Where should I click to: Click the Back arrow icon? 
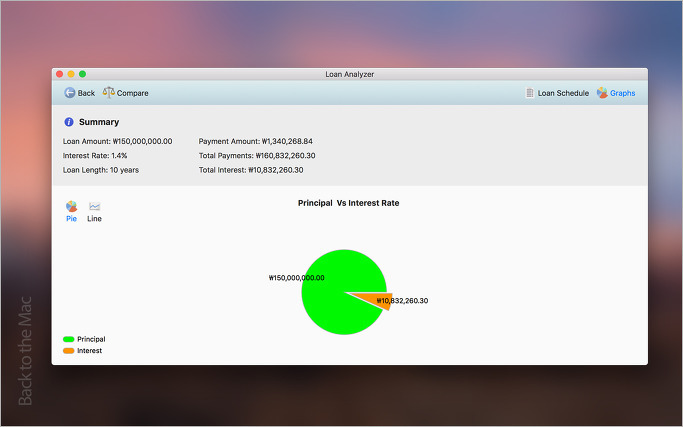pos(70,92)
